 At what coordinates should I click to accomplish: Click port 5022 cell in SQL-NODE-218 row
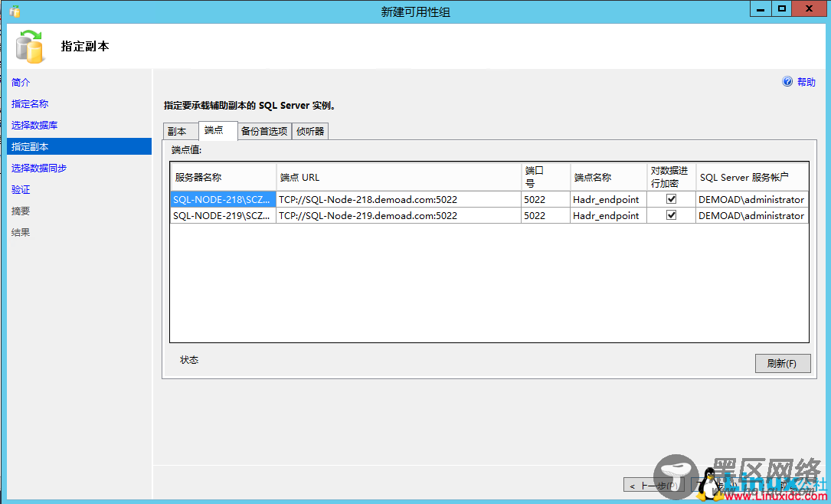[x=545, y=199]
